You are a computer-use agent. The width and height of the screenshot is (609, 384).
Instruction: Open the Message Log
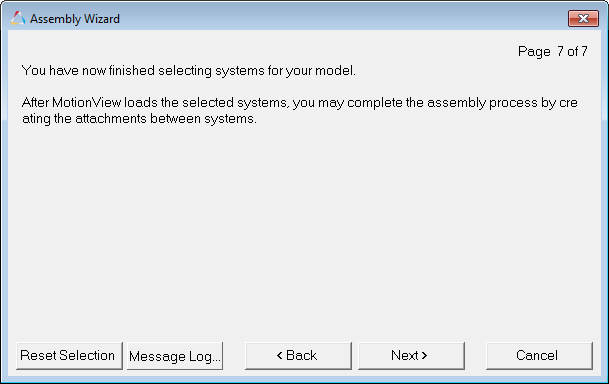(175, 356)
